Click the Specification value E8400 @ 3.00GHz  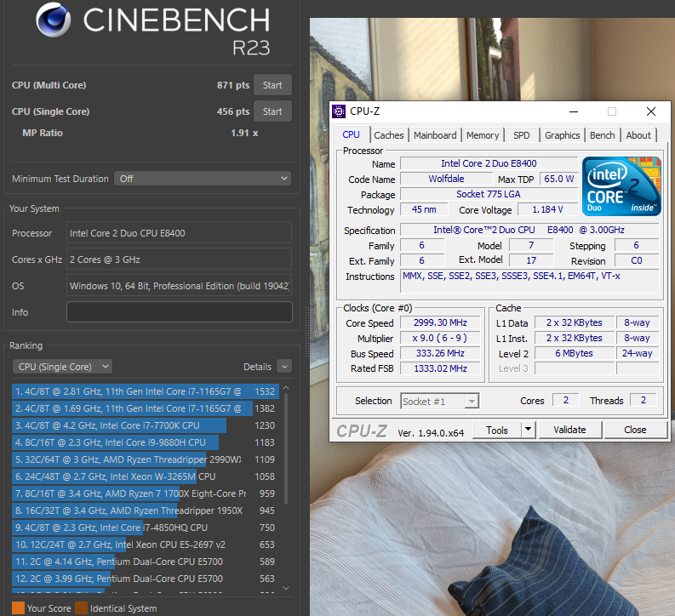[529, 230]
